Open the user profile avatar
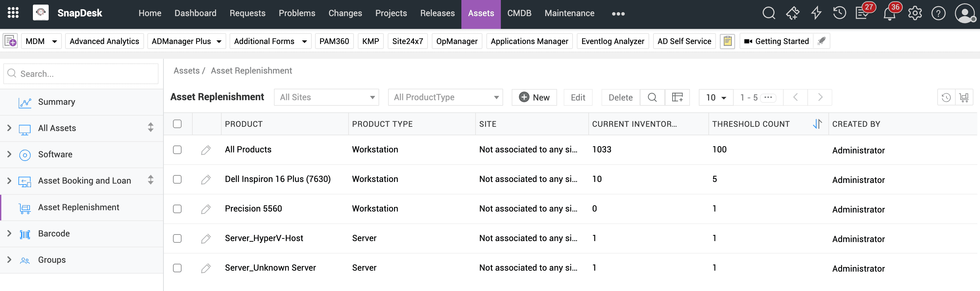This screenshot has width=980, height=291. pos(965,13)
